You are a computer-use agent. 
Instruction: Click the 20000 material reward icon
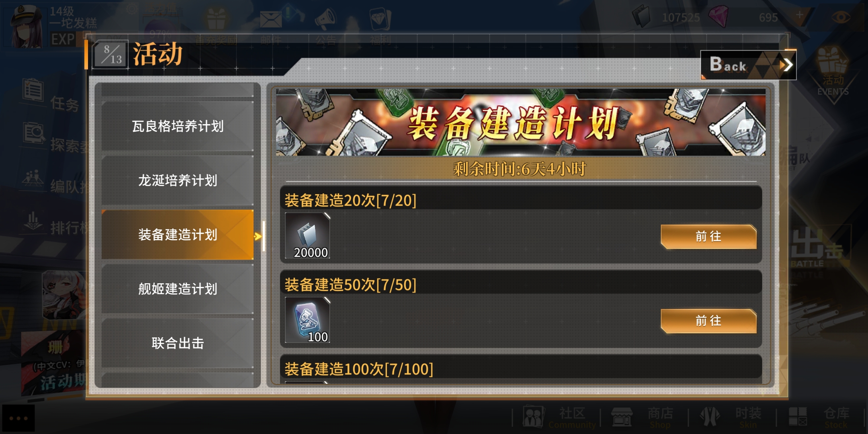point(307,235)
